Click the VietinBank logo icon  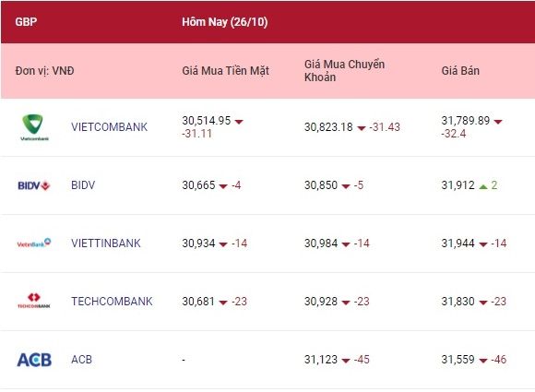pyautogui.click(x=34, y=243)
